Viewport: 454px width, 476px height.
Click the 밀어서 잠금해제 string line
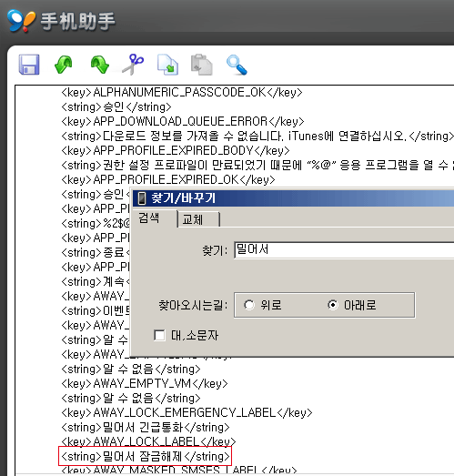[146, 457]
